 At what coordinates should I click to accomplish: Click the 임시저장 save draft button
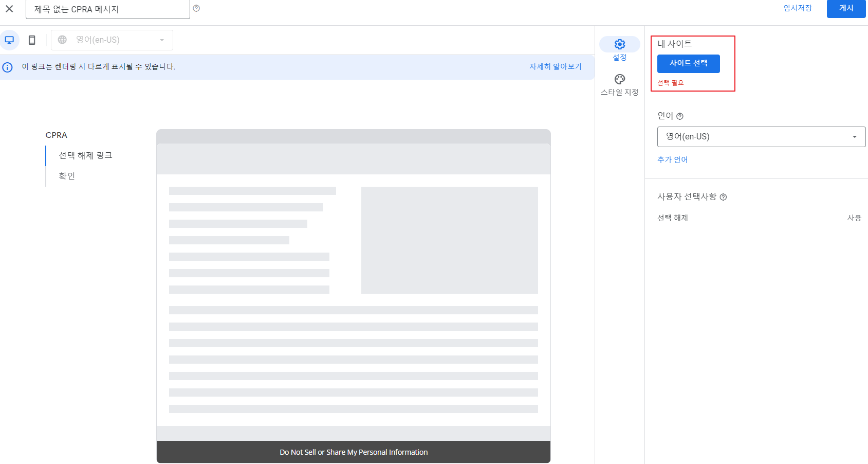point(798,8)
